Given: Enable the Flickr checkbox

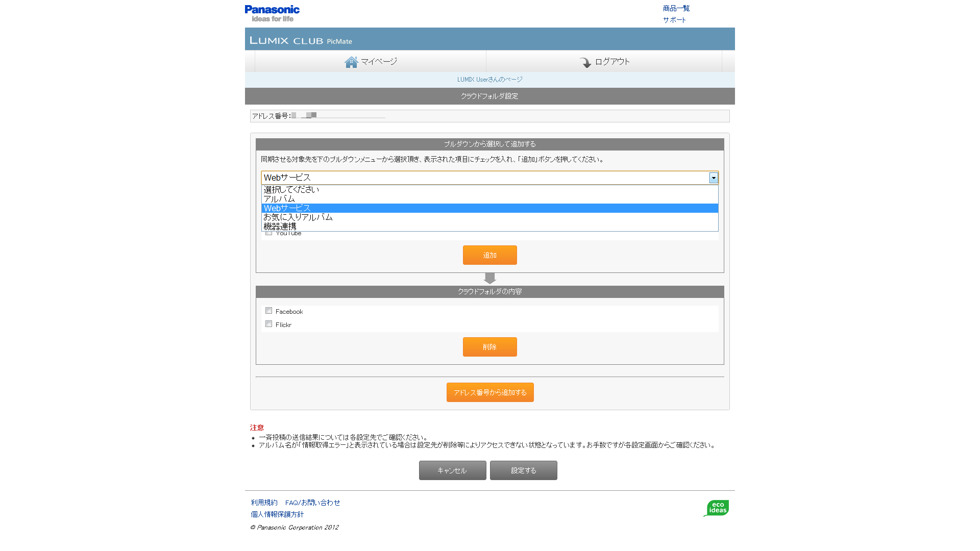Looking at the screenshot, I should pos(269,323).
